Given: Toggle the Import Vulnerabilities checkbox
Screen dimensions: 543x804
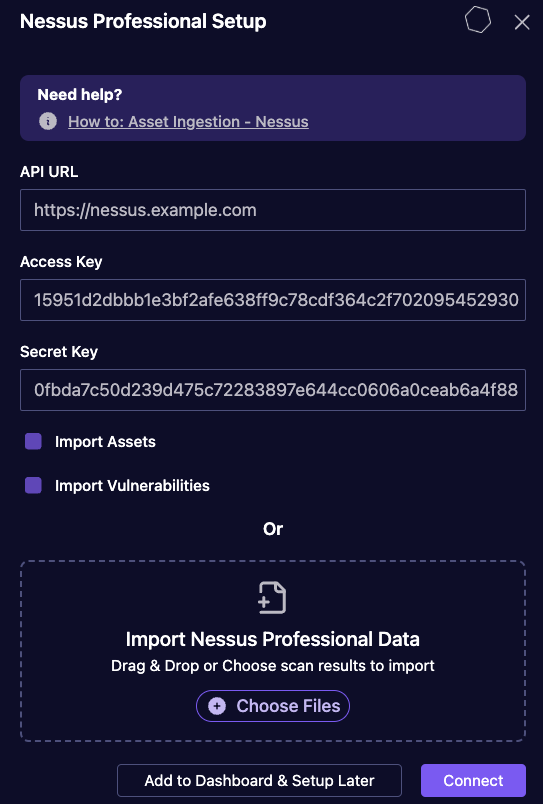Looking at the screenshot, I should (33, 485).
